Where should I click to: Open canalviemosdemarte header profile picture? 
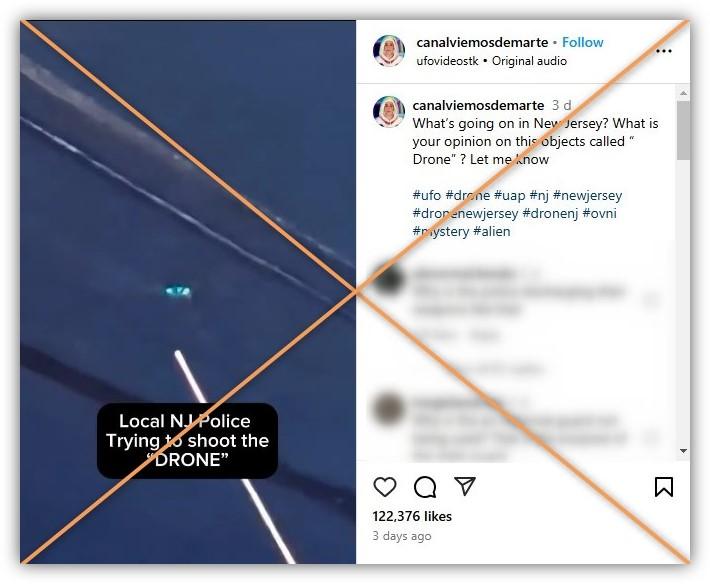click(x=389, y=51)
